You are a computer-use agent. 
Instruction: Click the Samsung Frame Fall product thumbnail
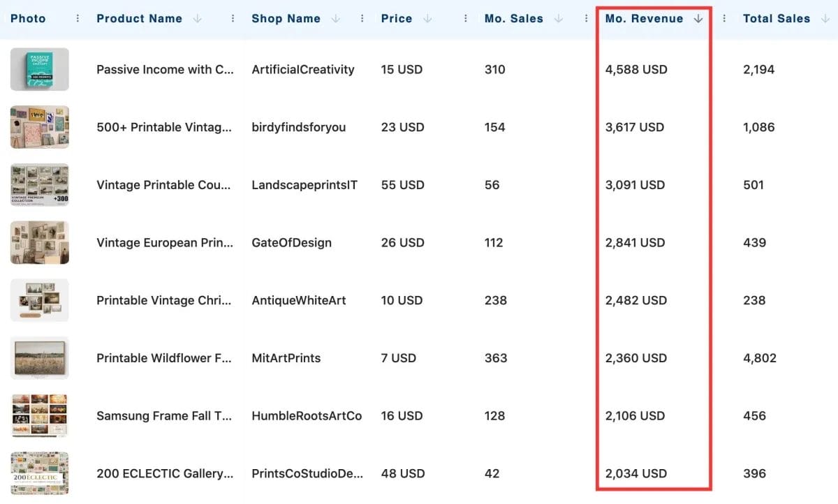[39, 415]
